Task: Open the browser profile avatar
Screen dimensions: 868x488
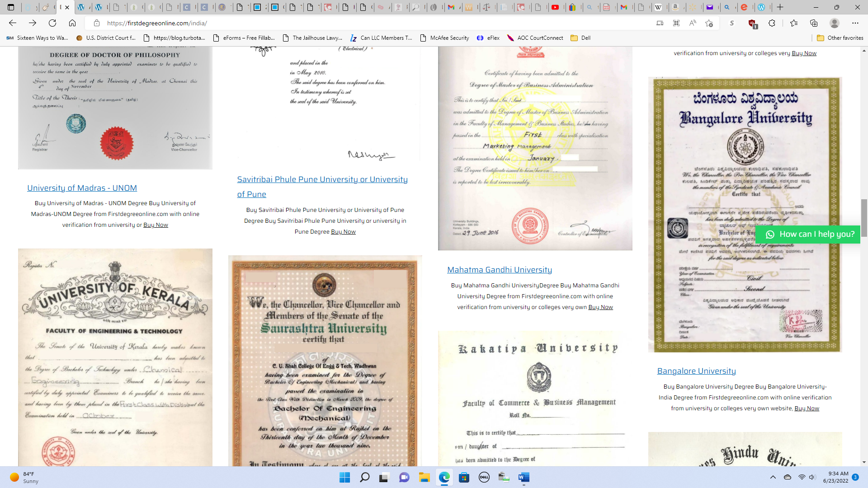Action: [x=835, y=23]
